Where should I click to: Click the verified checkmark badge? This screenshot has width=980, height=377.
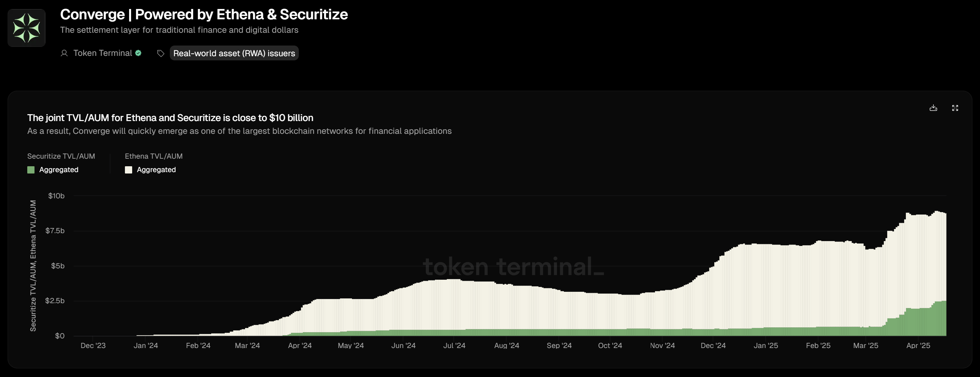pyautogui.click(x=138, y=53)
